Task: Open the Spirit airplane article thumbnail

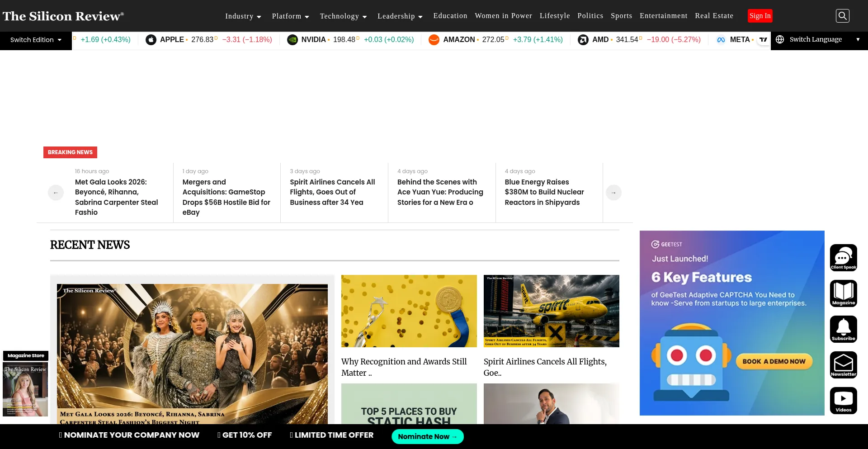Action: point(552,311)
